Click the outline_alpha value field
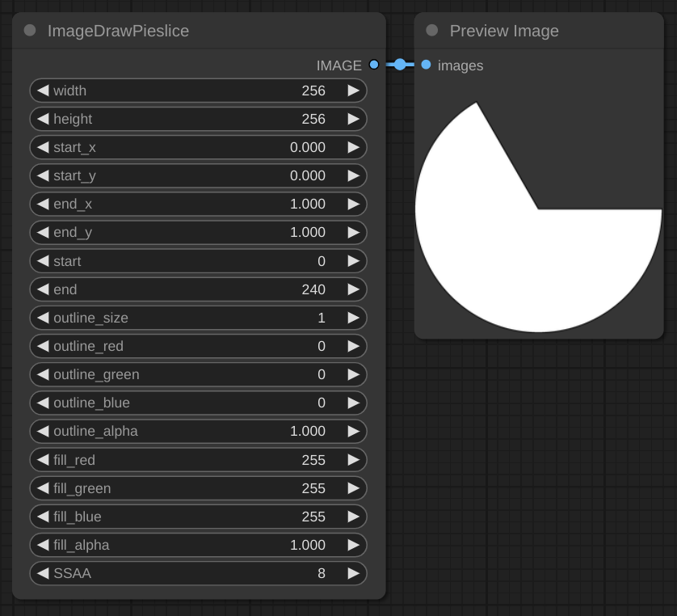This screenshot has width=677, height=616. coord(198,432)
